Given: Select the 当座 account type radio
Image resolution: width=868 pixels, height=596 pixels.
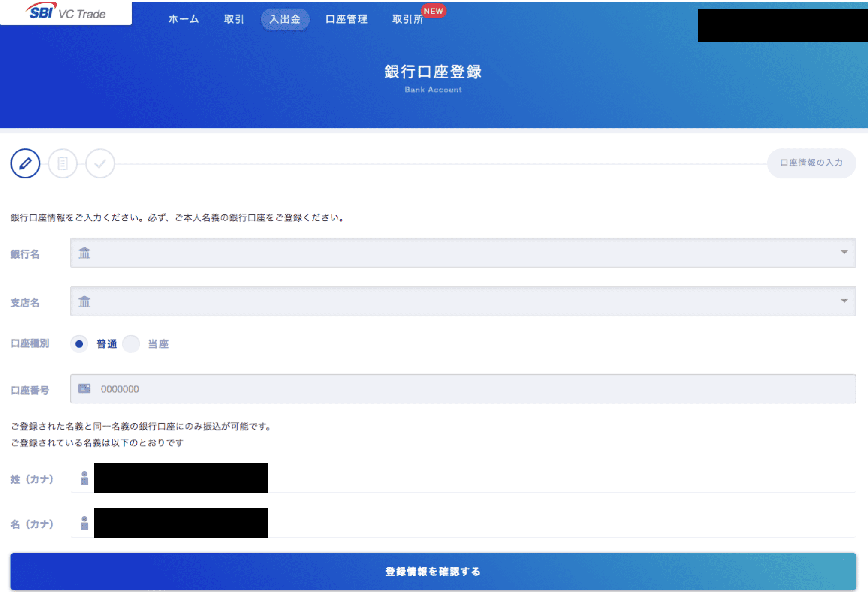Looking at the screenshot, I should (131, 344).
